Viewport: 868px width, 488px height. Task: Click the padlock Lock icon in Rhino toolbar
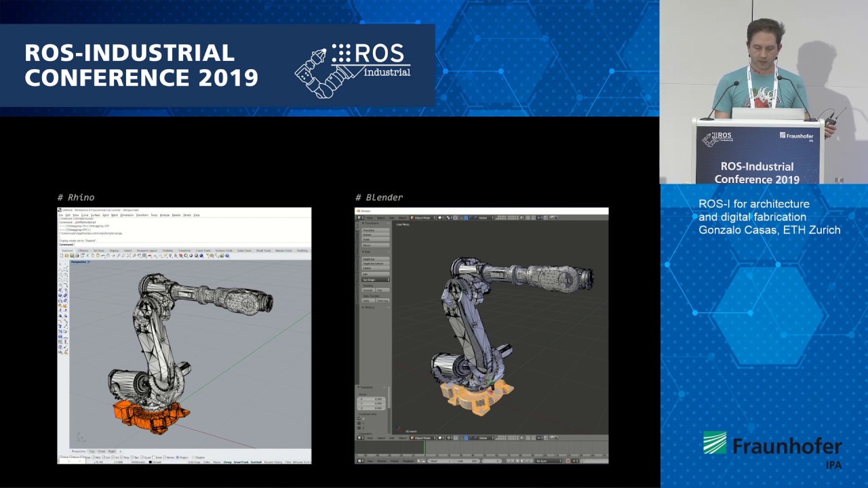click(x=176, y=256)
